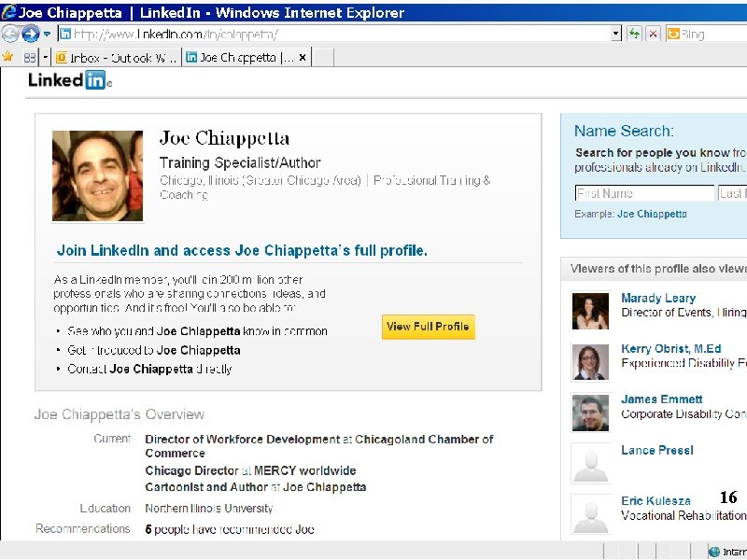Open Marady Leary's profile link
747x560 pixels.
click(658, 298)
